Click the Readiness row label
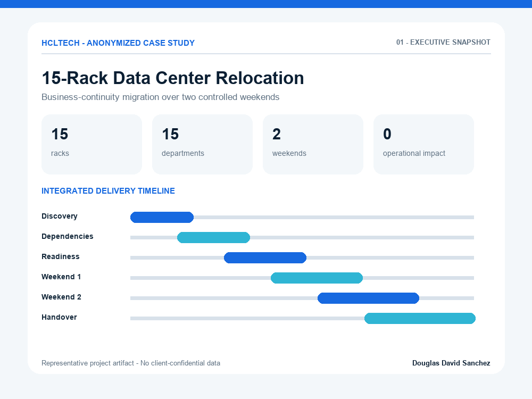 click(61, 257)
